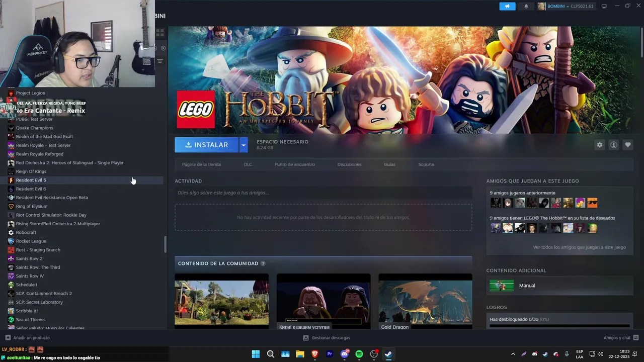Click the Steam taskbar icon
The width and height of the screenshot is (644, 362).
tap(388, 354)
